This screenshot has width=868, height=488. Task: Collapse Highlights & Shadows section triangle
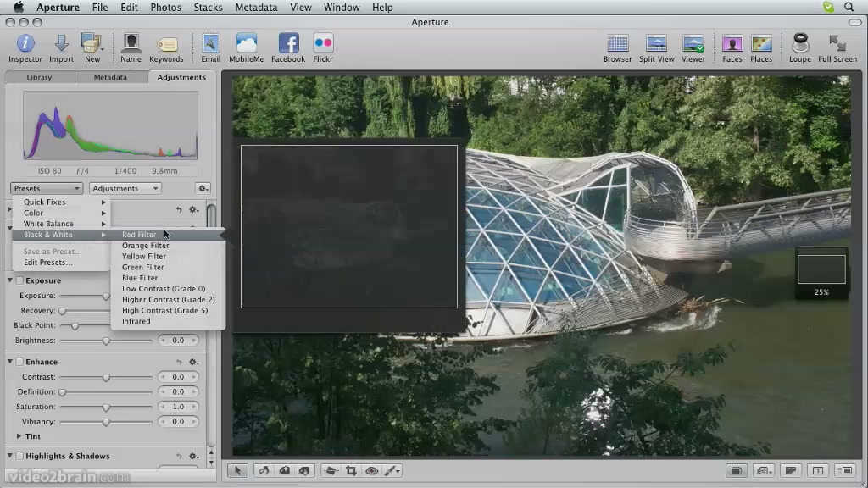(9, 455)
